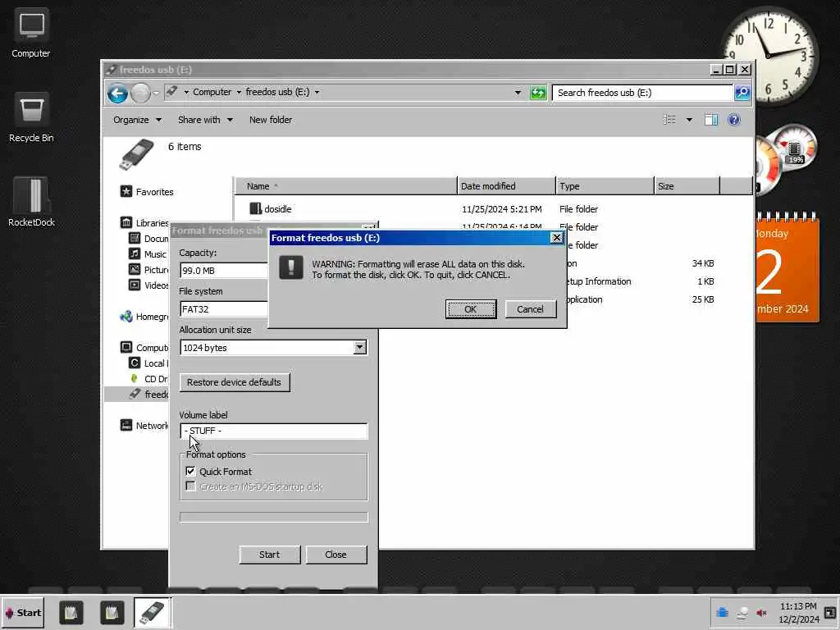Screen dimensions: 840x630
Task: Open the Organize menu
Action: 137,120
